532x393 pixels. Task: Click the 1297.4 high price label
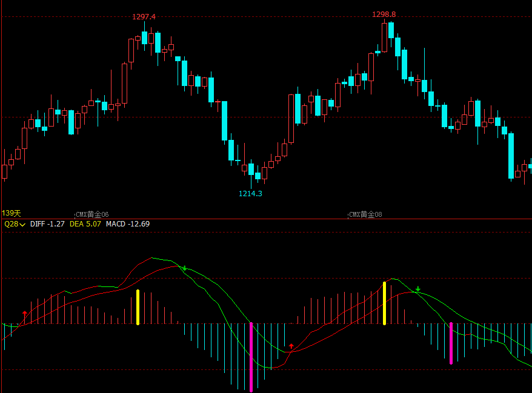click(x=144, y=16)
